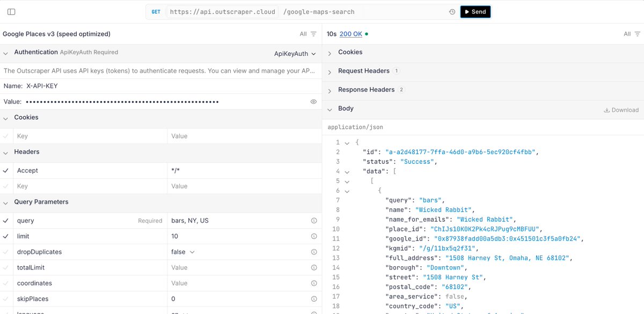Fold JSON at line 5
Viewport: 644px width, 314px height.
tap(347, 181)
